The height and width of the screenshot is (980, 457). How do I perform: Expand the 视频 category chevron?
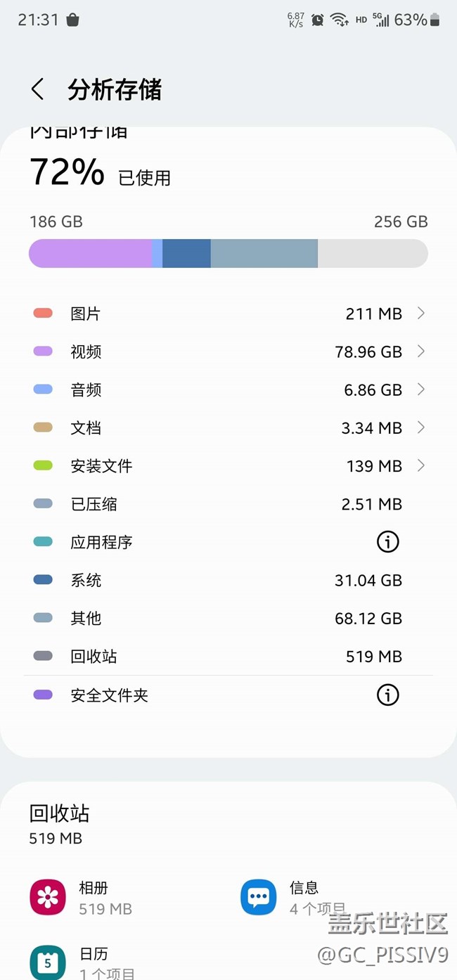[x=421, y=352]
